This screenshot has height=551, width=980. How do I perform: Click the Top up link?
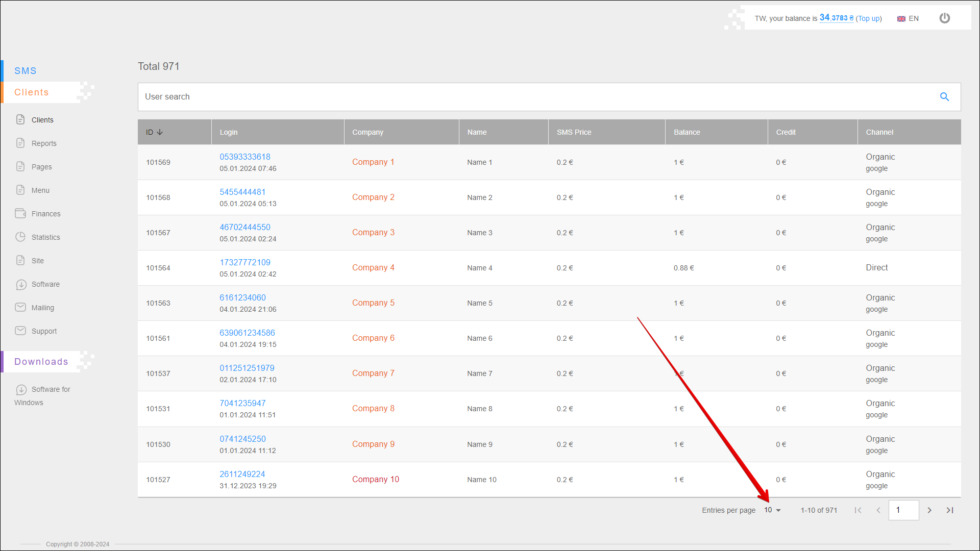(869, 19)
